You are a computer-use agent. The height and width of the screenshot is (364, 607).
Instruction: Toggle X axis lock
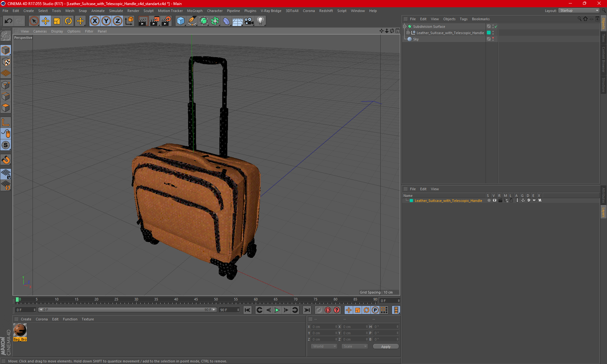[95, 21]
